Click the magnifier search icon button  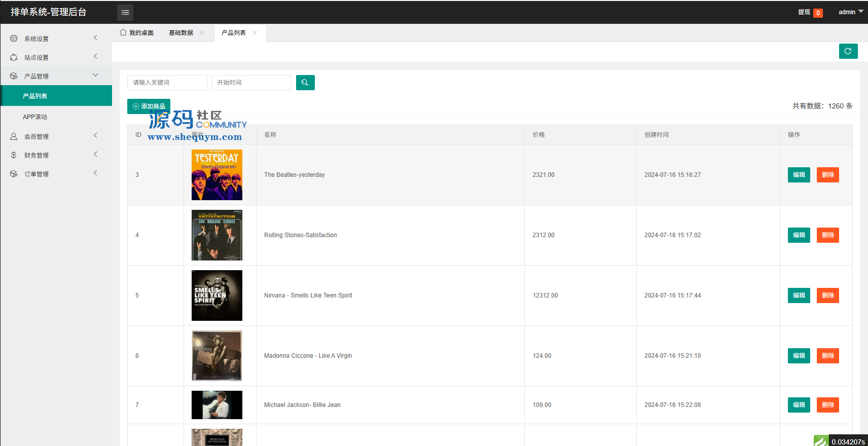click(305, 83)
